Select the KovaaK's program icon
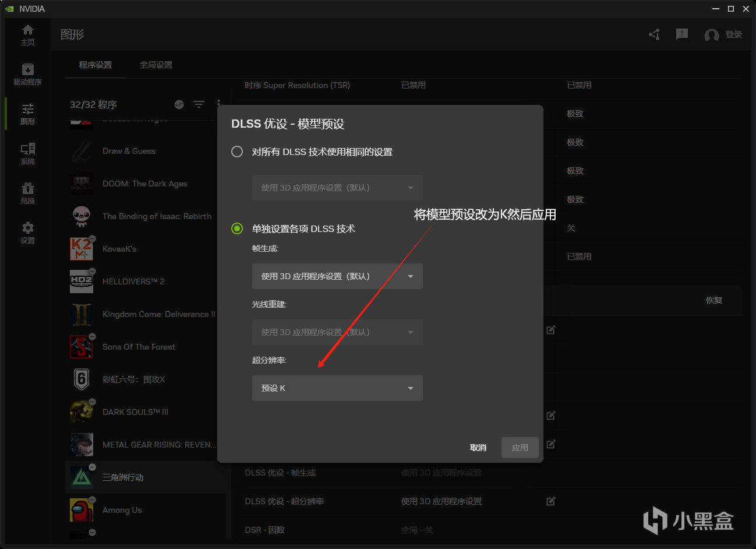Screen dimensions: 756x549 click(82, 249)
